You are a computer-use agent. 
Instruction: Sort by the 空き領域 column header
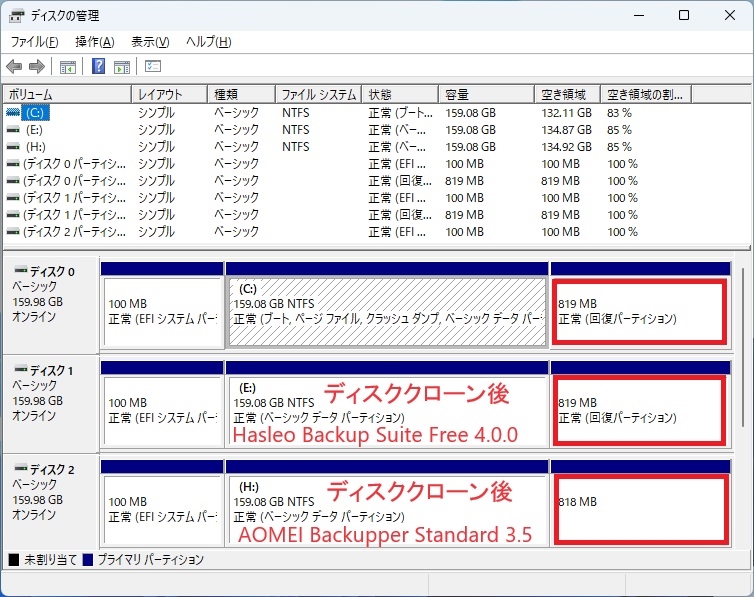[x=567, y=94]
